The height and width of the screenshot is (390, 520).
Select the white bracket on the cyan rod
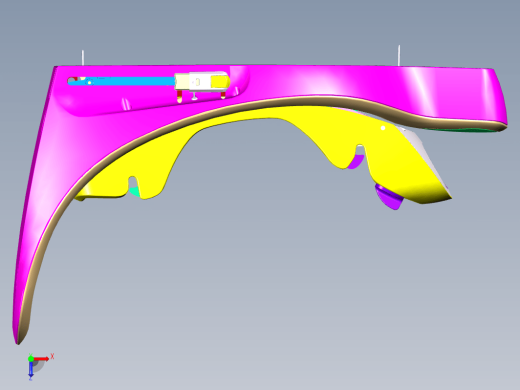(x=202, y=82)
